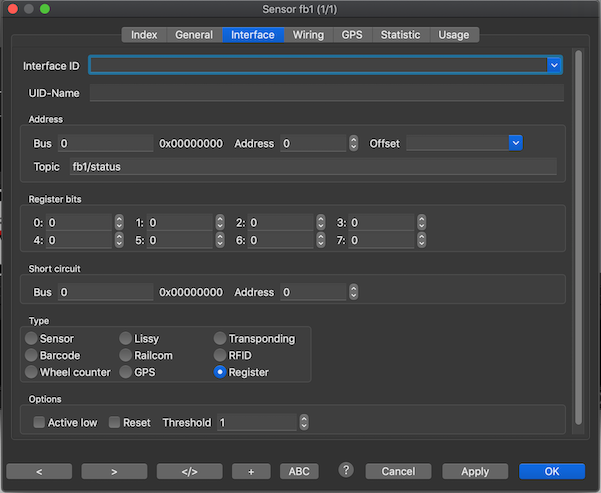
Task: Switch to the Wiring tab
Action: pyautogui.click(x=308, y=35)
